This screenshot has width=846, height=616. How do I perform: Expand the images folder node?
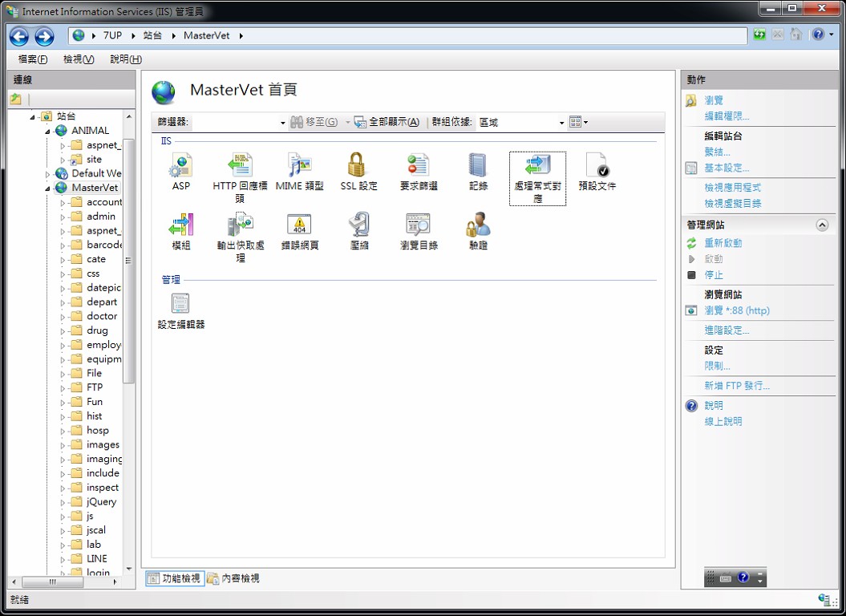click(63, 445)
